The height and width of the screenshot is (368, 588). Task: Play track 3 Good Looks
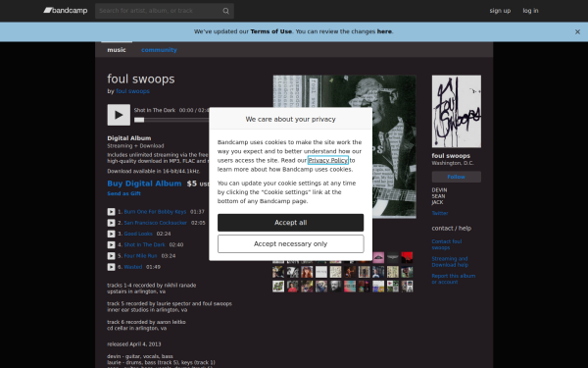click(111, 234)
